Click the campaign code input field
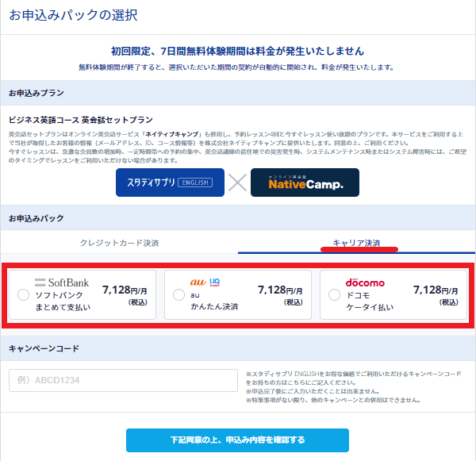 (x=123, y=380)
